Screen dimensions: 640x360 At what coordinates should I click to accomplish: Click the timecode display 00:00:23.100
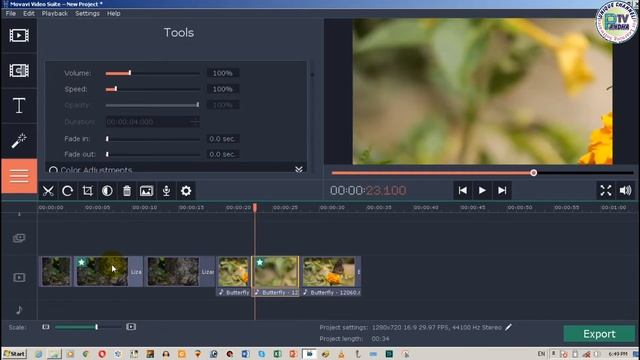368,191
